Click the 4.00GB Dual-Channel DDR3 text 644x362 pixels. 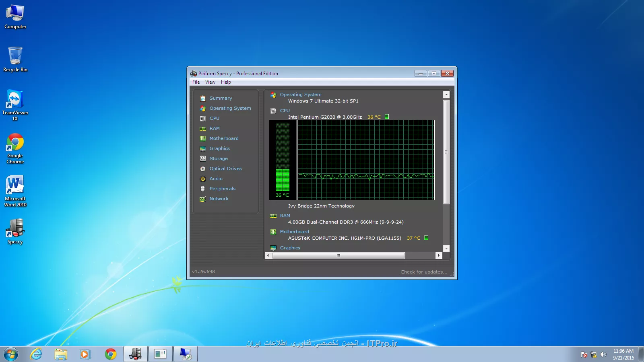pos(346,222)
